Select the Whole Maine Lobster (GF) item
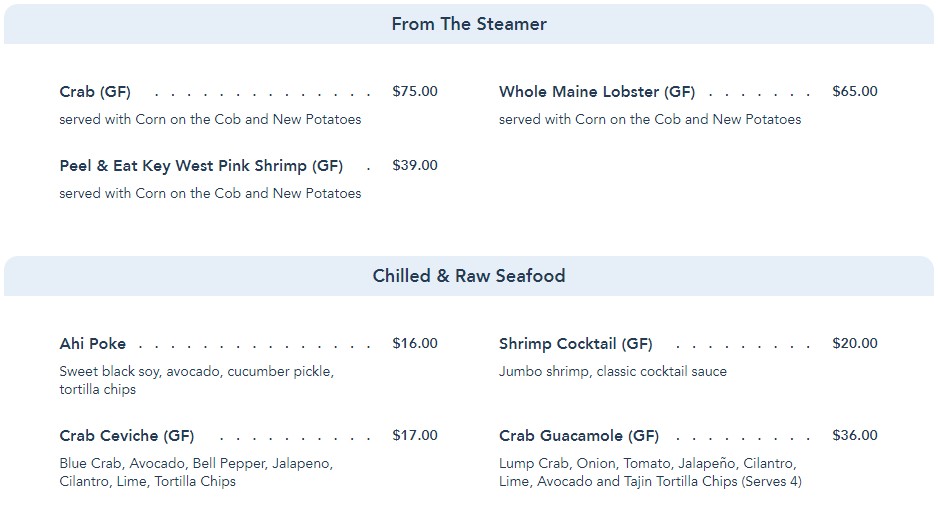 pyautogui.click(x=597, y=92)
